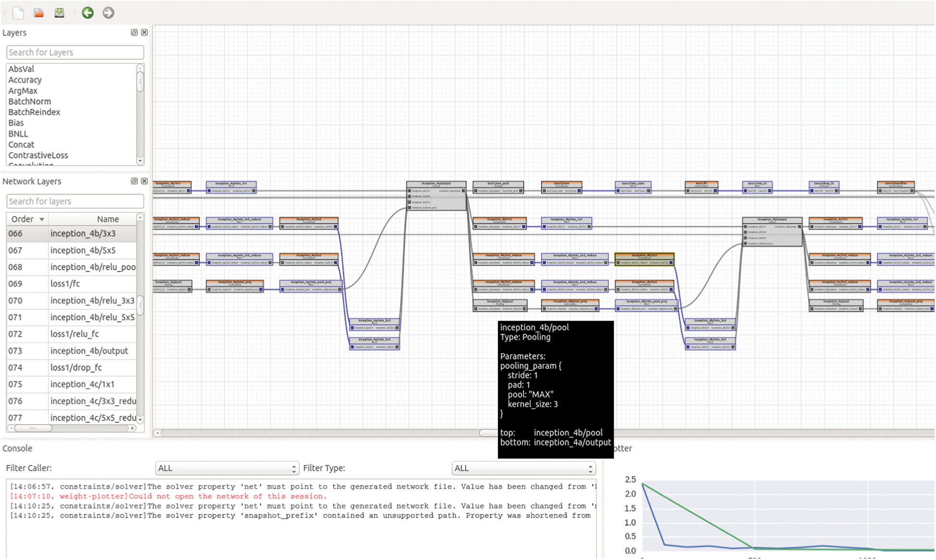Select BatchNorm in the Layers list
Screen dimensions: 936x560
29,102
